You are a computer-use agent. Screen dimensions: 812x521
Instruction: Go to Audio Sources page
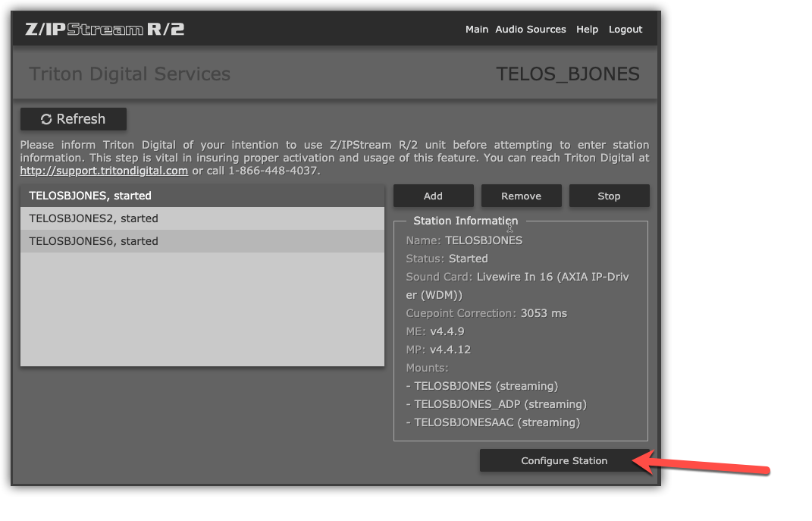click(x=530, y=30)
